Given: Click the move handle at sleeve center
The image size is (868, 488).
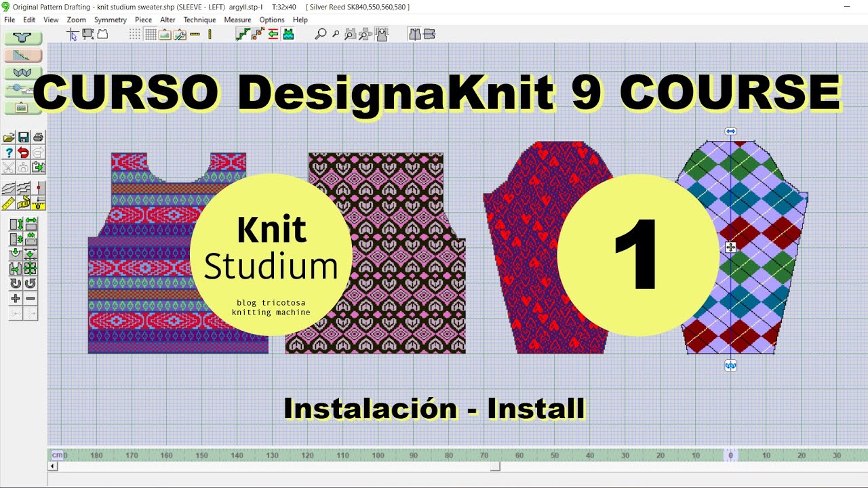Looking at the screenshot, I should pos(730,248).
